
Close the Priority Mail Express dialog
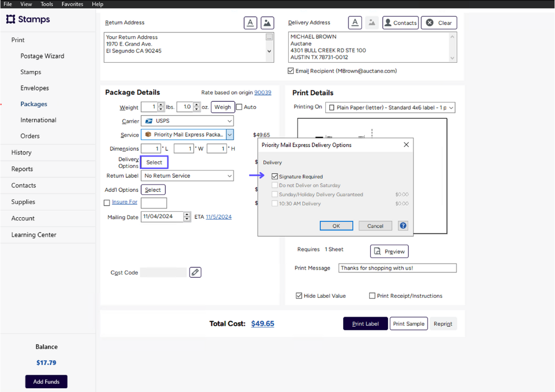406,145
